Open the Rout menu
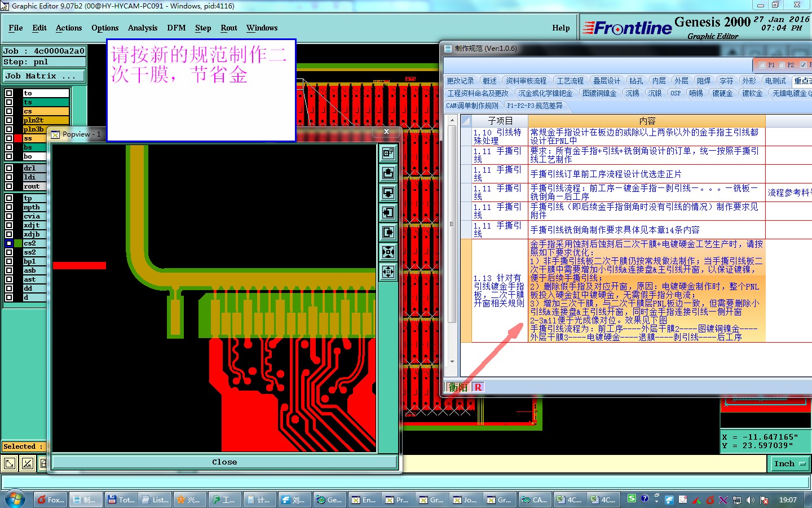The height and width of the screenshot is (508, 812). click(x=229, y=28)
